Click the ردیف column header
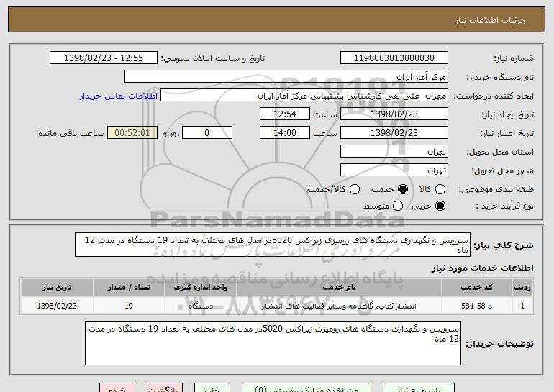Image resolution: width=554 pixels, height=392 pixels. [522, 288]
